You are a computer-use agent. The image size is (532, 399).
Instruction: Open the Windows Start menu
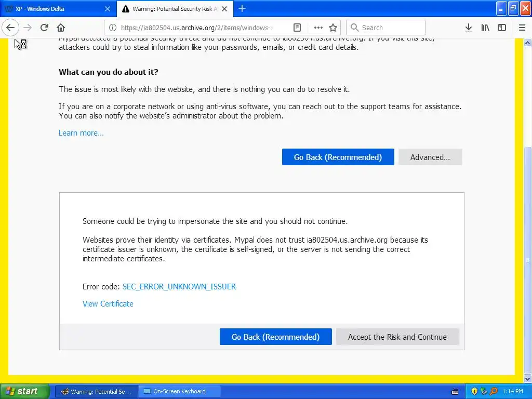[x=25, y=392]
